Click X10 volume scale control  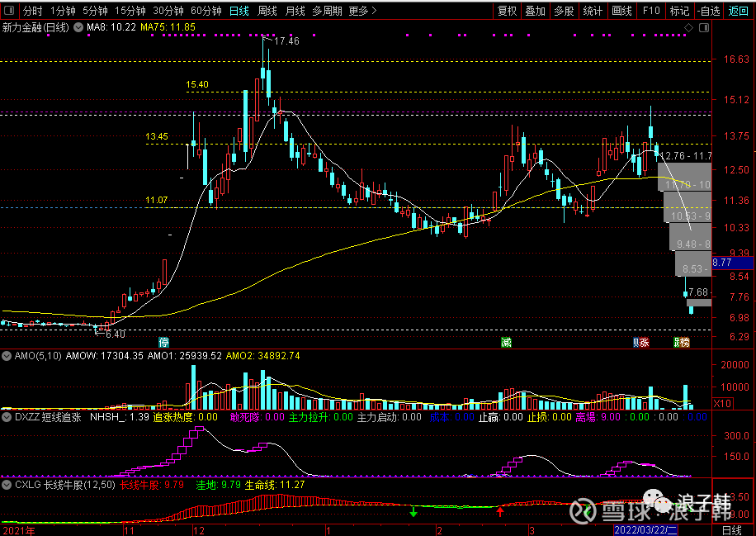pos(721,404)
